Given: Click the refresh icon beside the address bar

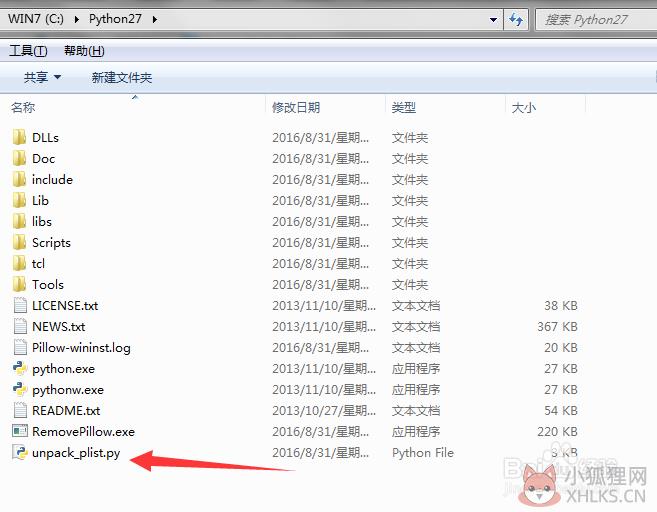Looking at the screenshot, I should click(516, 19).
